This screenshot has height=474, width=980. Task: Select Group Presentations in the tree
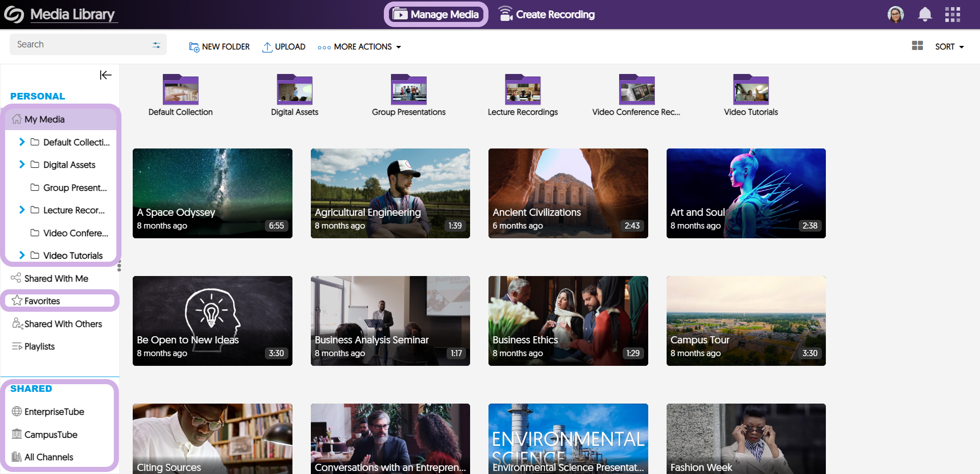coord(68,187)
